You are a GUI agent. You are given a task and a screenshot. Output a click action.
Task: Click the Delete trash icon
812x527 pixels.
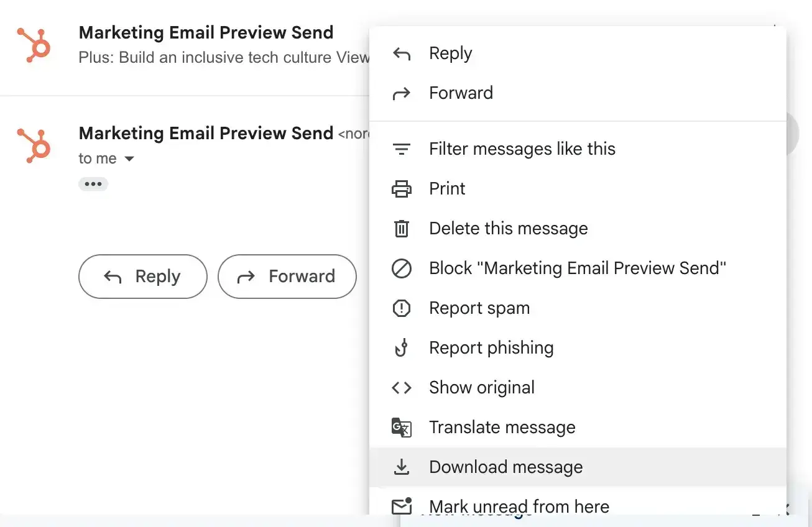click(402, 228)
